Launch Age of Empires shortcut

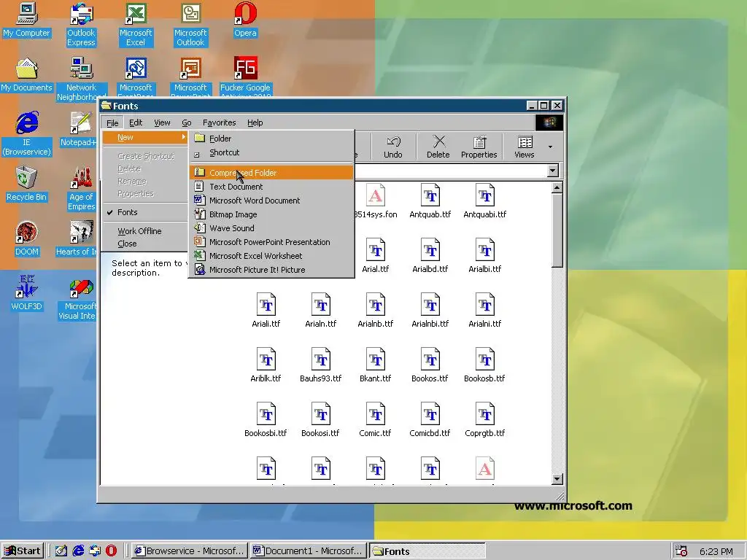(x=81, y=189)
